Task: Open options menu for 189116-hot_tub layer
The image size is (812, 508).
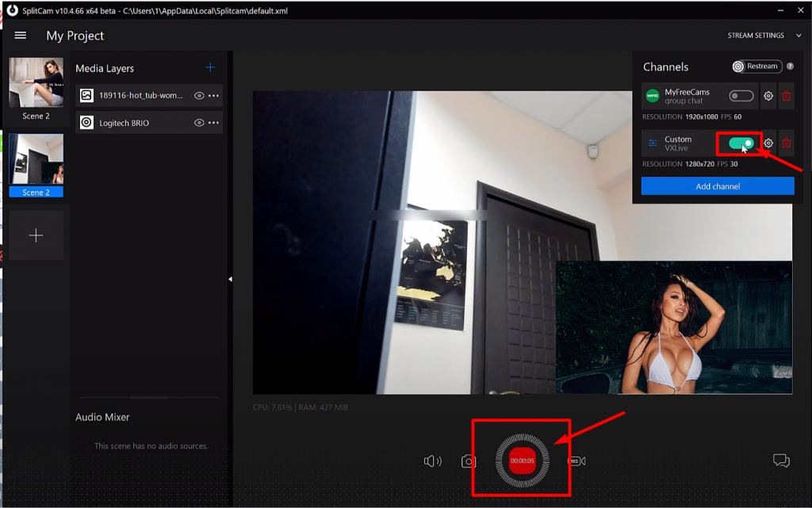Action: coord(213,95)
